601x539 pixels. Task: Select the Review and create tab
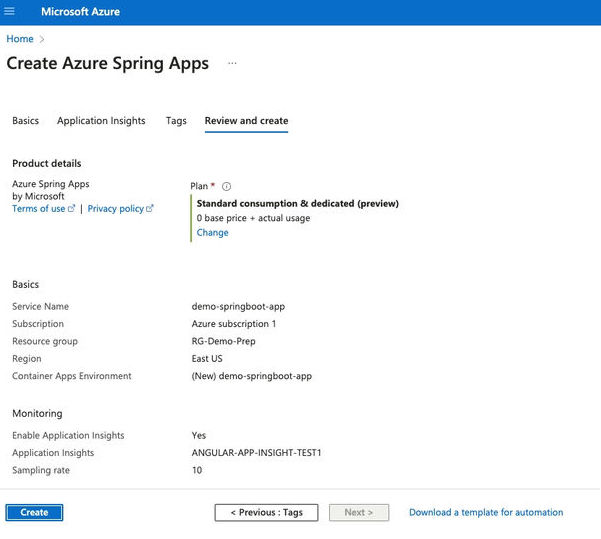(x=246, y=121)
